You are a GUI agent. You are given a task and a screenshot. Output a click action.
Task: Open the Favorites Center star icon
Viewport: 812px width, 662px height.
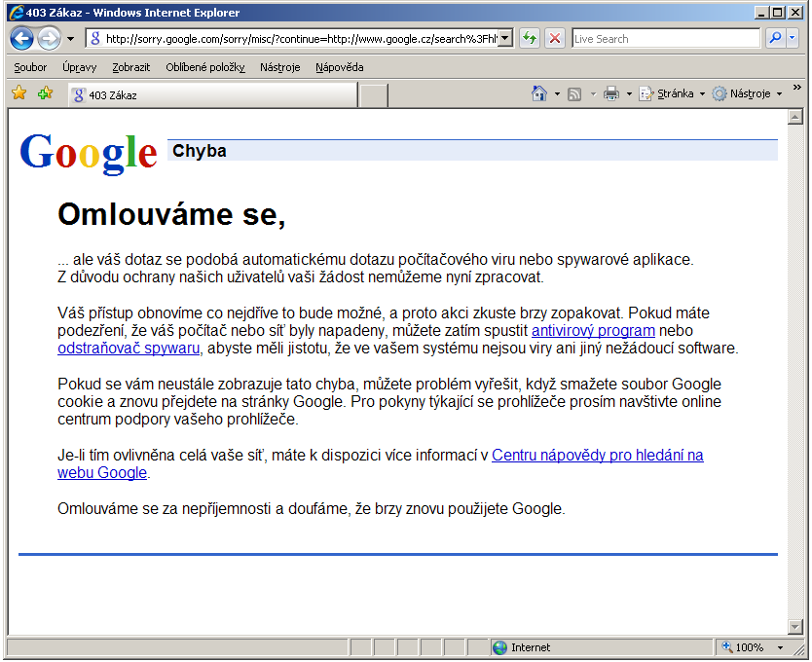click(19, 93)
